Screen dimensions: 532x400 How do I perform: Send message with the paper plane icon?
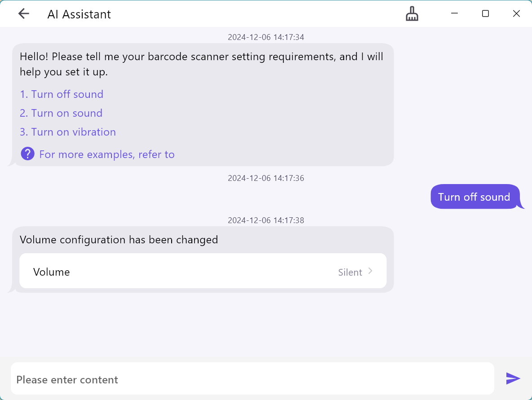click(x=513, y=378)
